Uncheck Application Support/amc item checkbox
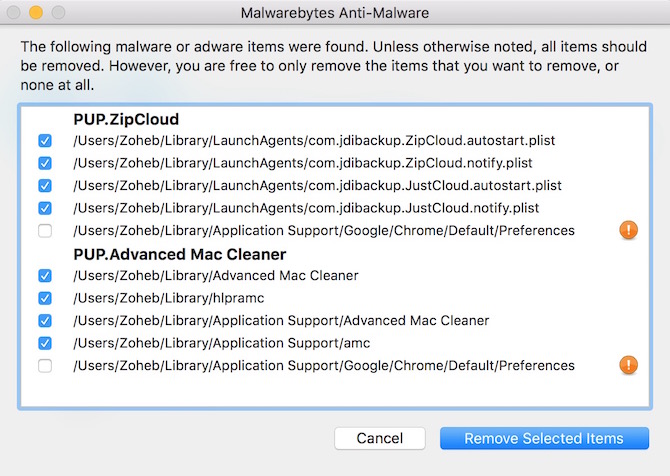Image resolution: width=670 pixels, height=476 pixels. (x=45, y=343)
